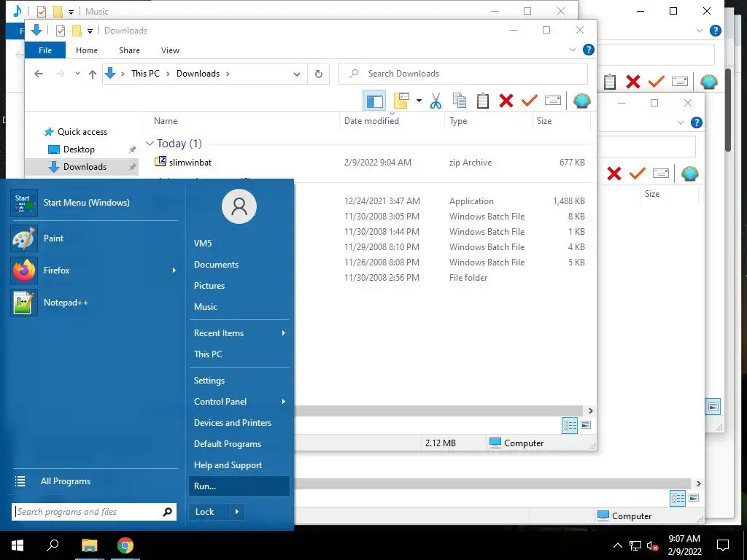The width and height of the screenshot is (747, 560).
Task: Click the Cut scissors icon in Downloads toolbar
Action: pos(436,101)
